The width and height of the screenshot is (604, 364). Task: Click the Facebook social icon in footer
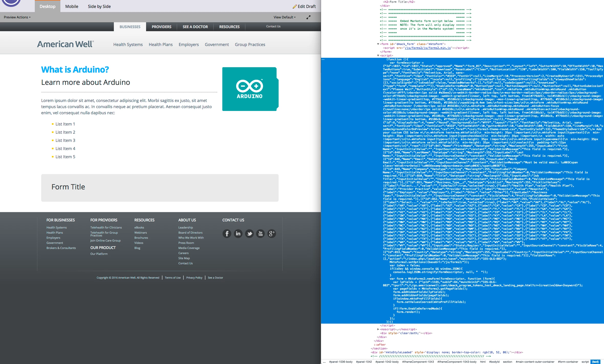[x=227, y=234]
